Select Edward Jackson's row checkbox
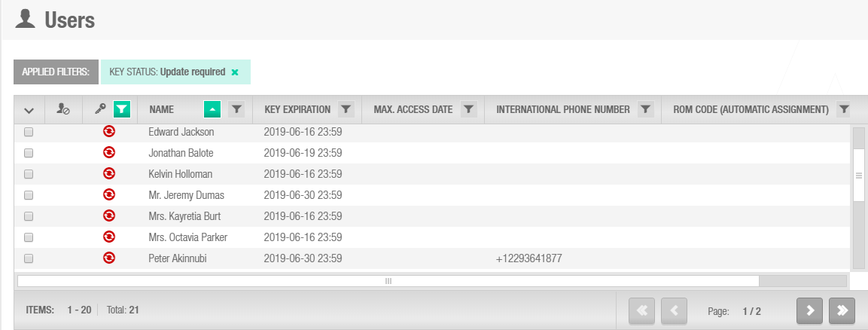This screenshot has height=330, width=868. pyautogui.click(x=29, y=133)
